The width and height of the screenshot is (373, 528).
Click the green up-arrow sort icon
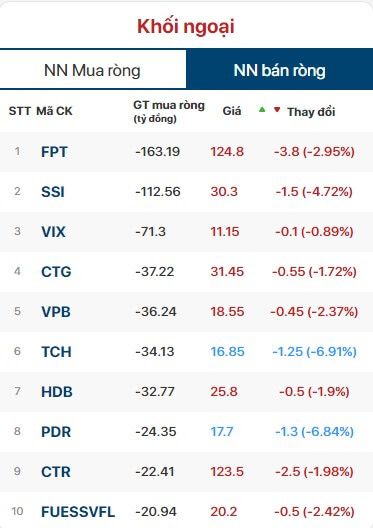262,109
